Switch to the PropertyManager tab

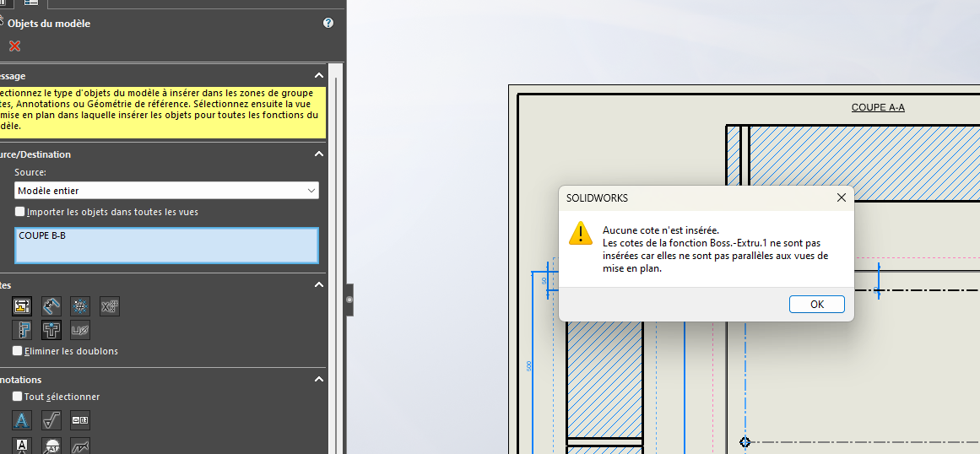click(x=30, y=3)
